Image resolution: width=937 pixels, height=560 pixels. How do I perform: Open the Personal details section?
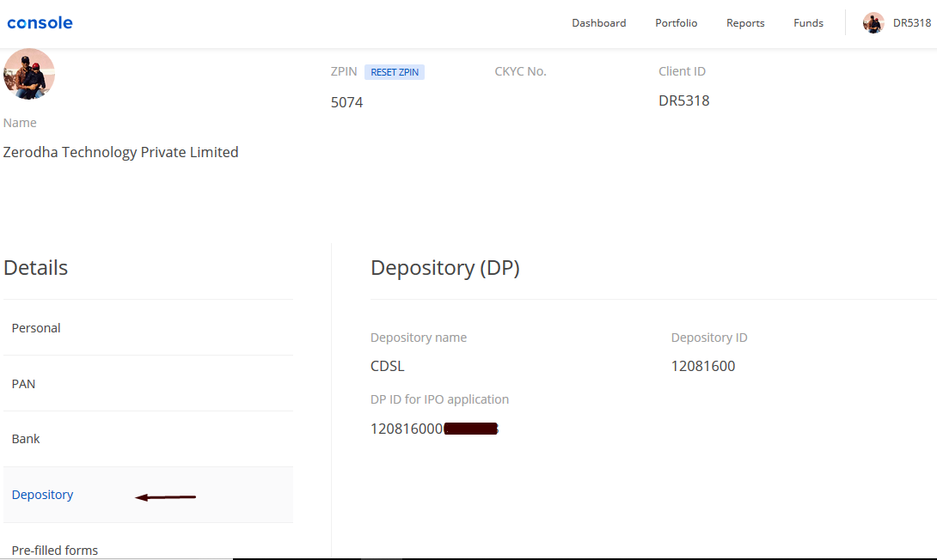[x=148, y=328]
